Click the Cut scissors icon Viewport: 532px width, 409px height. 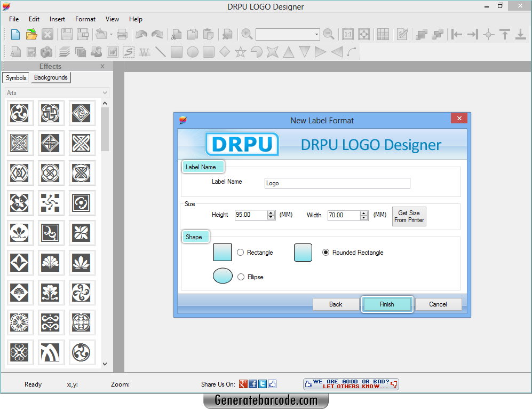pos(177,34)
